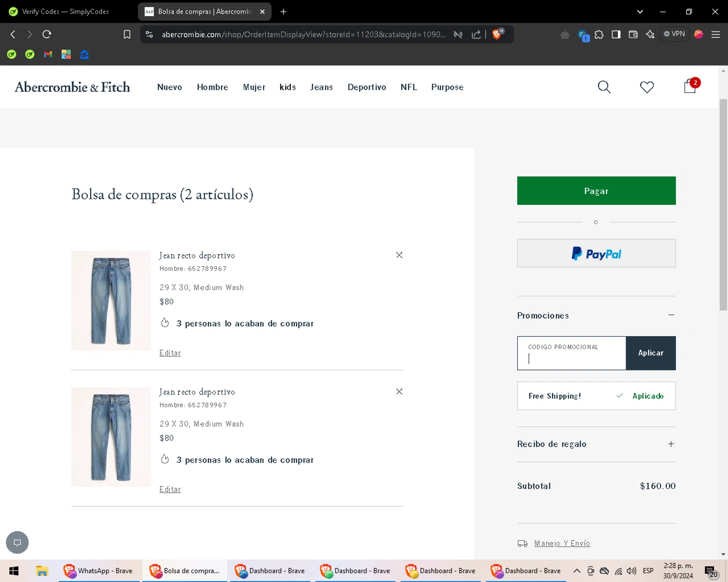Click the site settings icon in address bar
This screenshot has width=728, height=582.
click(x=149, y=34)
